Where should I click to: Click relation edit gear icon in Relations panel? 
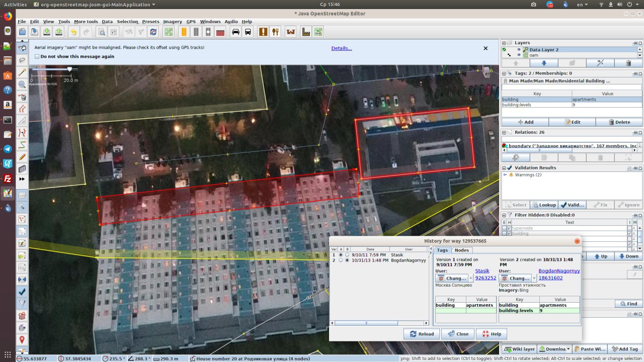pyautogui.click(x=516, y=157)
